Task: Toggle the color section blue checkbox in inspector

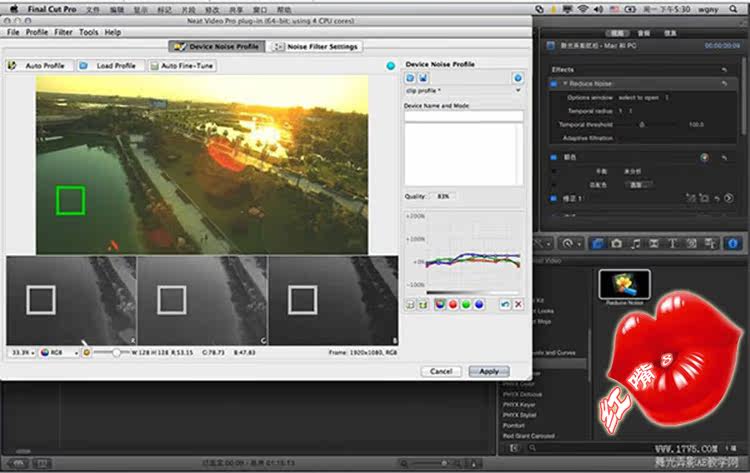Action: [553, 157]
